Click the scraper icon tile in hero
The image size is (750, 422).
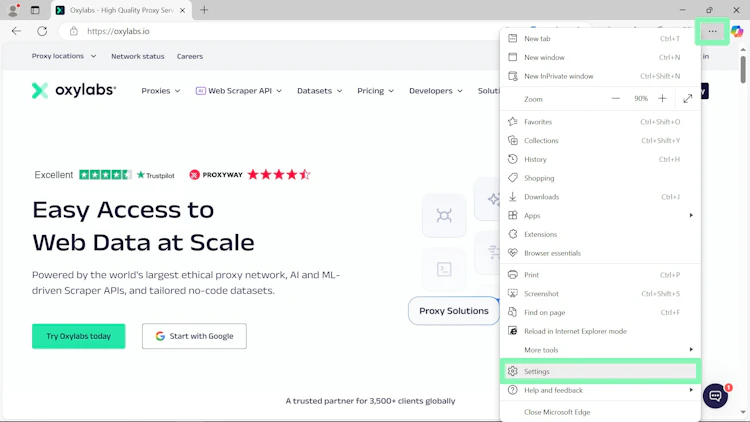point(444,215)
